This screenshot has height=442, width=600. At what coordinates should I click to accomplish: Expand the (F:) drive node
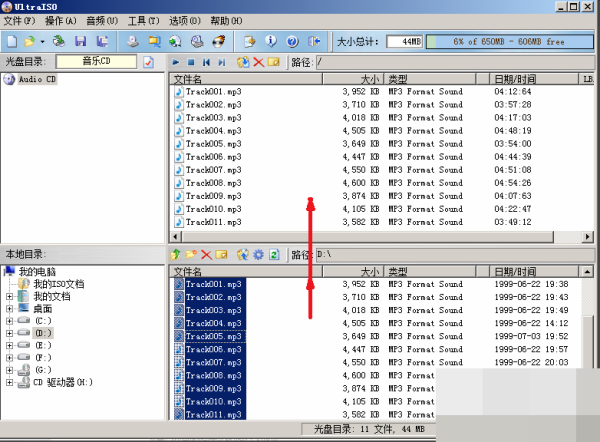click(x=10, y=358)
